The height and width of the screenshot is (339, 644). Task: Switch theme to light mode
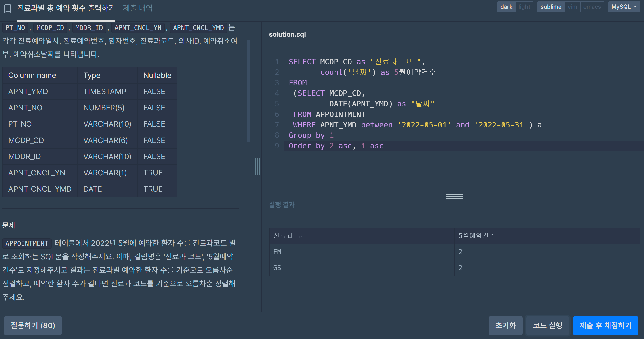[x=524, y=7]
